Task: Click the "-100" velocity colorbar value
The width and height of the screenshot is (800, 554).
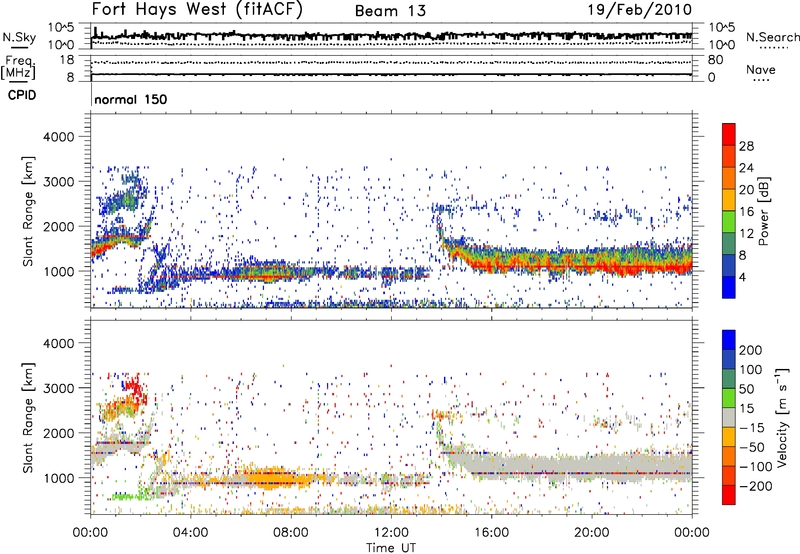Action: pyautogui.click(x=755, y=467)
